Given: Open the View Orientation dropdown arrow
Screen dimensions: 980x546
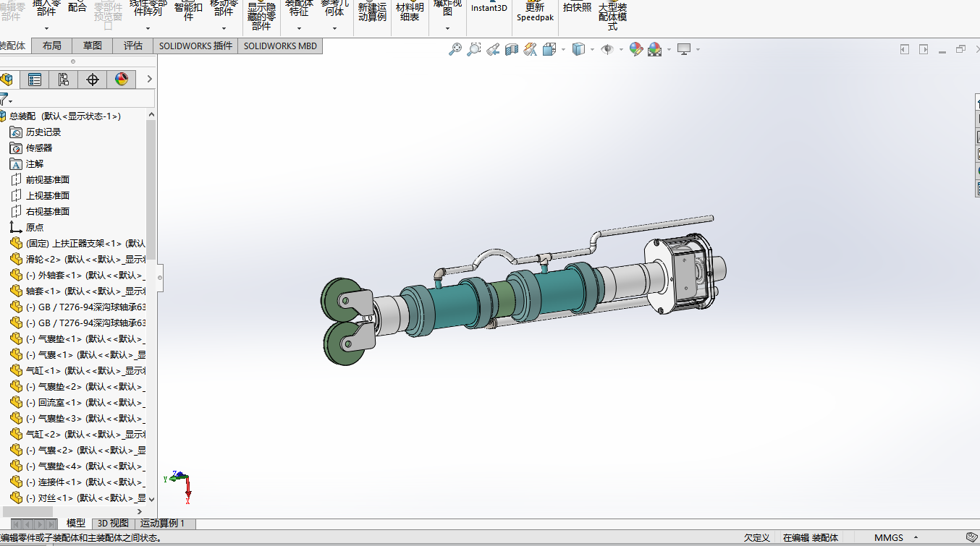Looking at the screenshot, I should (563, 50).
